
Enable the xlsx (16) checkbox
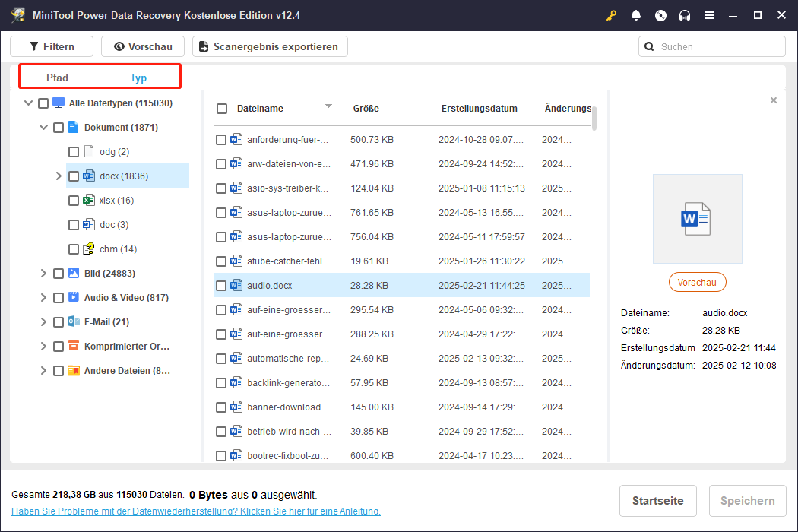[74, 201]
